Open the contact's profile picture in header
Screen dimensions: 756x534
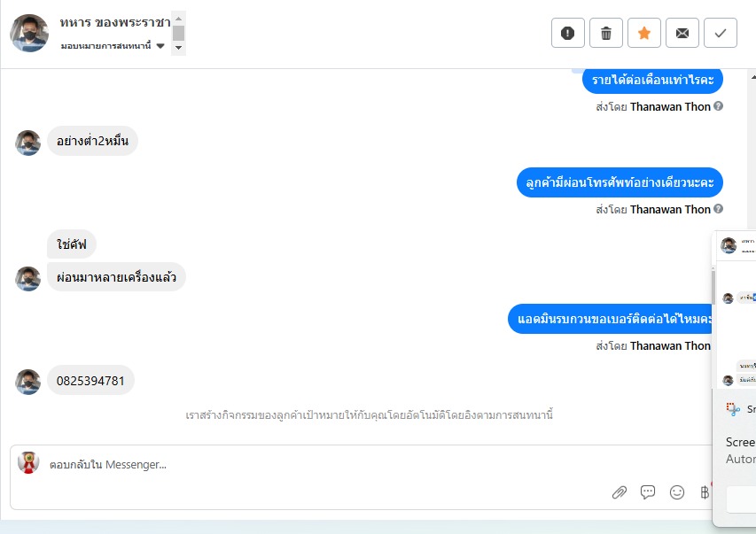(x=29, y=33)
